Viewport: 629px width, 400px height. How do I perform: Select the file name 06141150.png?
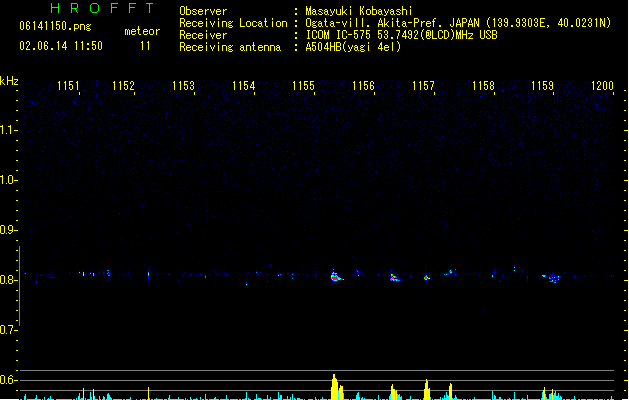coord(55,26)
